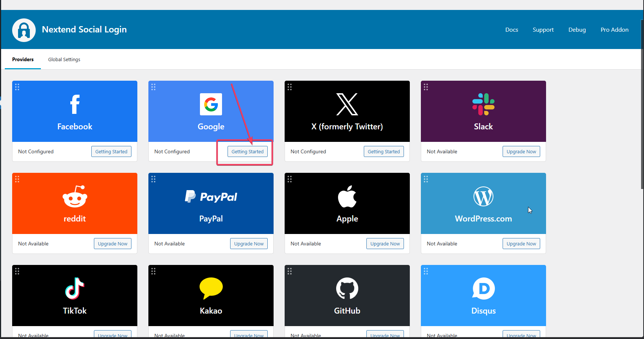Open the Docs link in header
The image size is (644, 339).
click(511, 29)
